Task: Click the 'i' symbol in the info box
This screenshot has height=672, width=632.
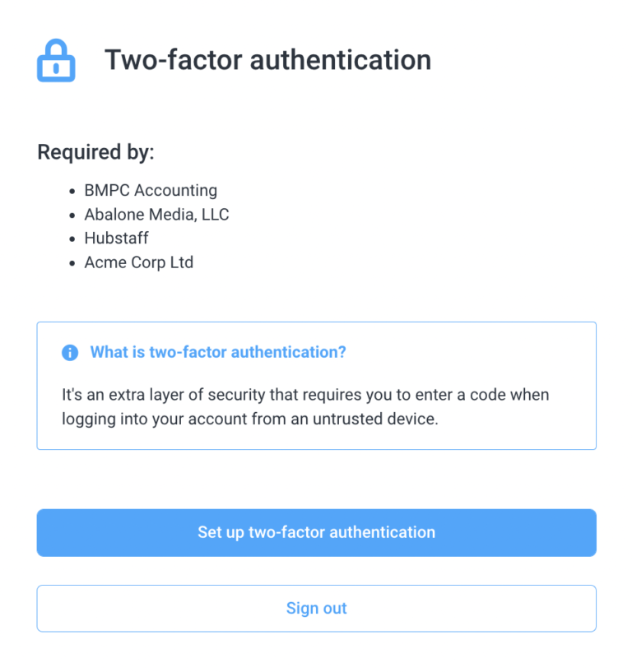Action: 70,352
